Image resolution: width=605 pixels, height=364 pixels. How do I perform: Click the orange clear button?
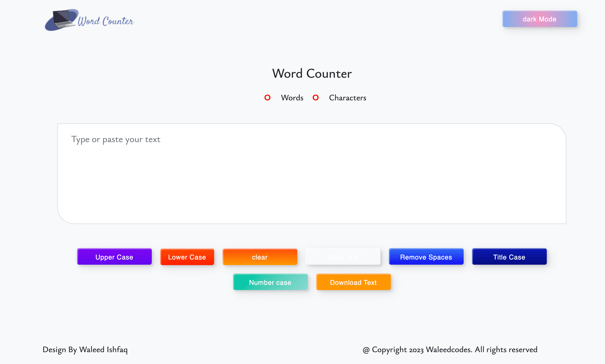(x=260, y=257)
